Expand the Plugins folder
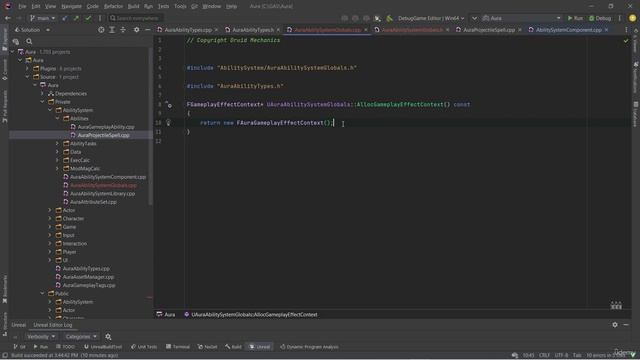The image size is (640, 360). point(27,69)
